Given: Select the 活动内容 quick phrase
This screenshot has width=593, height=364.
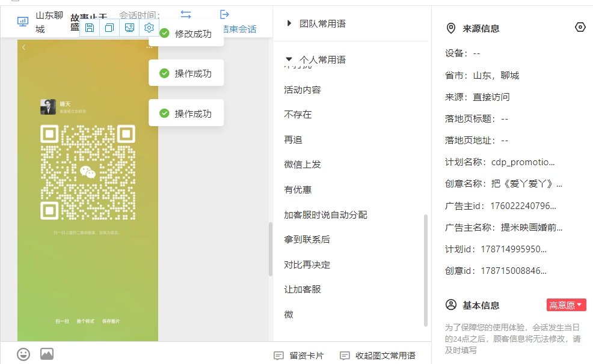Looking at the screenshot, I should pos(303,90).
